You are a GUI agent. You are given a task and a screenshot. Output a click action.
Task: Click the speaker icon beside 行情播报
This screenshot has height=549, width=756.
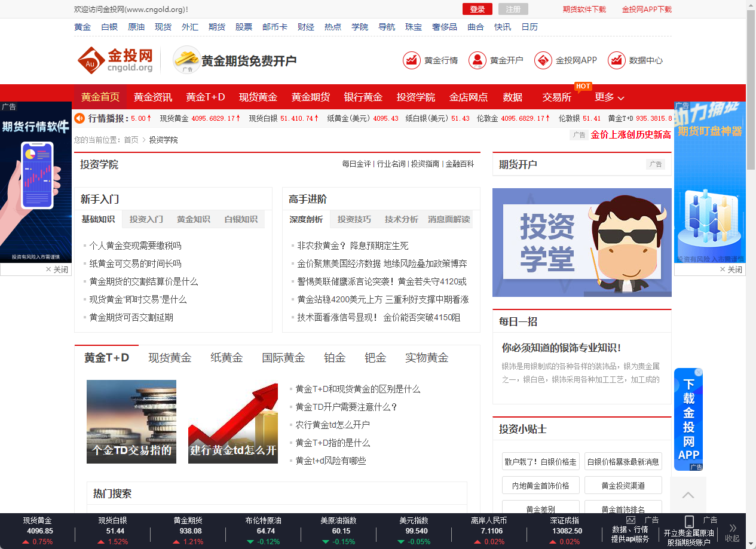click(79, 118)
